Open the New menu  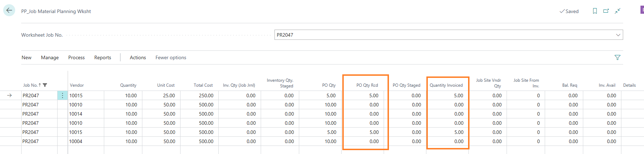tap(26, 57)
